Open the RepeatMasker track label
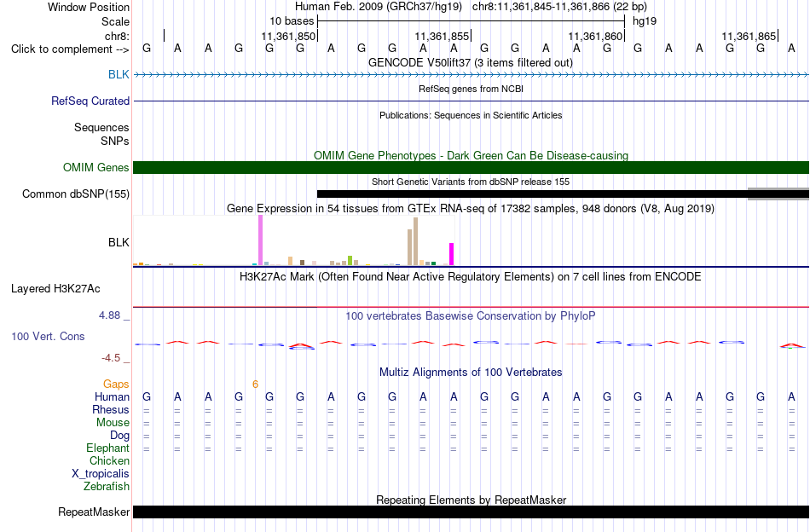The image size is (810, 532). pos(94,512)
